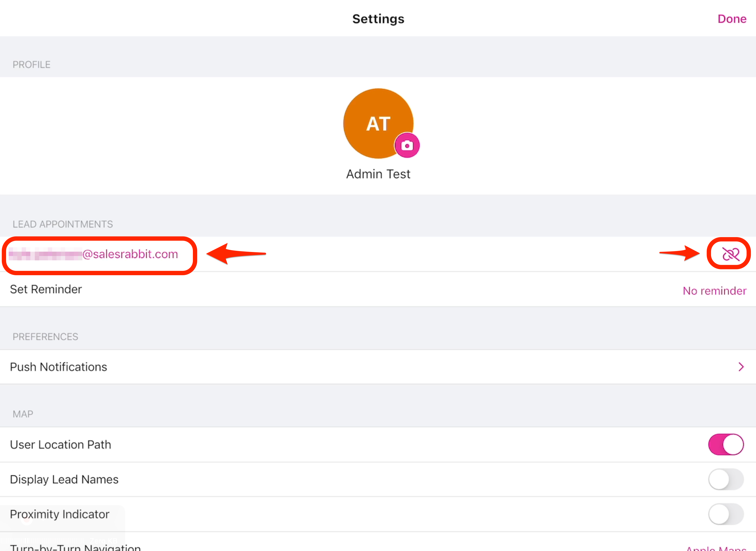Disable the User Location Path switch
Screen dimensions: 756x551
[x=726, y=445]
